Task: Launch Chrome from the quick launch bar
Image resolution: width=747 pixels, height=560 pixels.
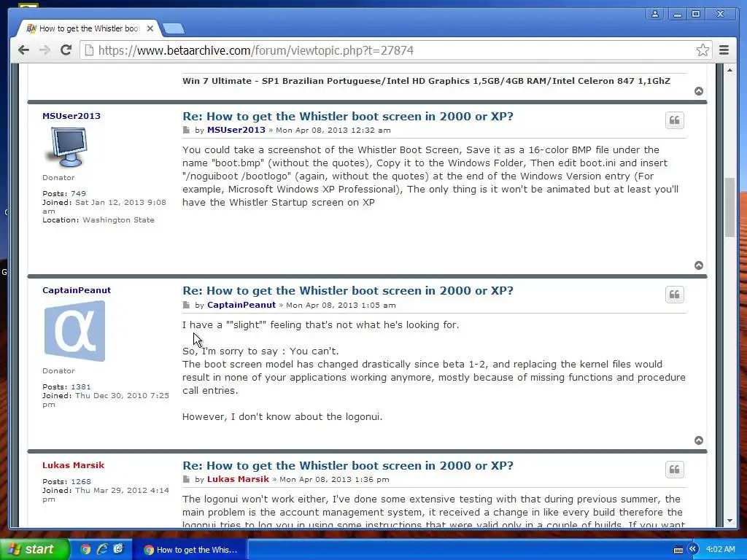Action: click(x=85, y=550)
